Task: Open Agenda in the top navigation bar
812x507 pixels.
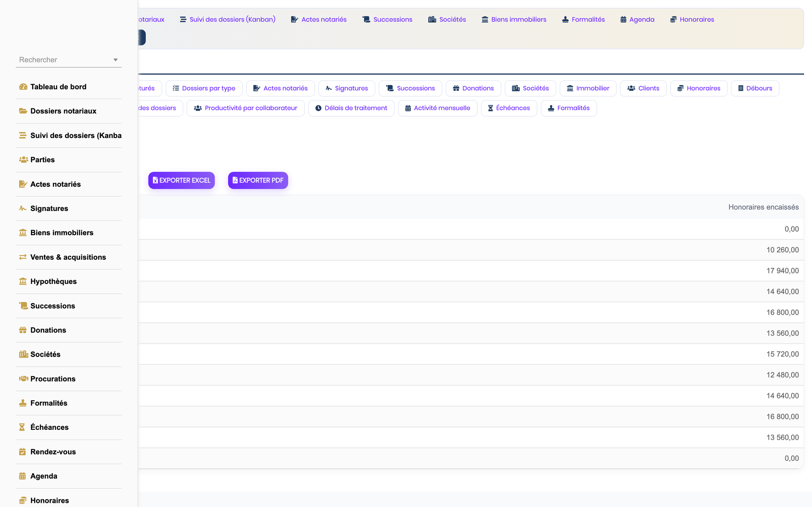Action: [637, 20]
